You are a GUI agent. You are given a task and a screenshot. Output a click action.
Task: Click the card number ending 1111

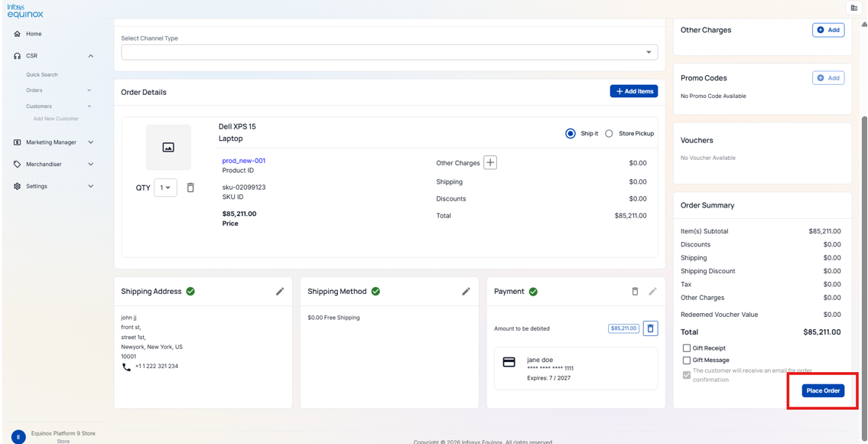551,369
